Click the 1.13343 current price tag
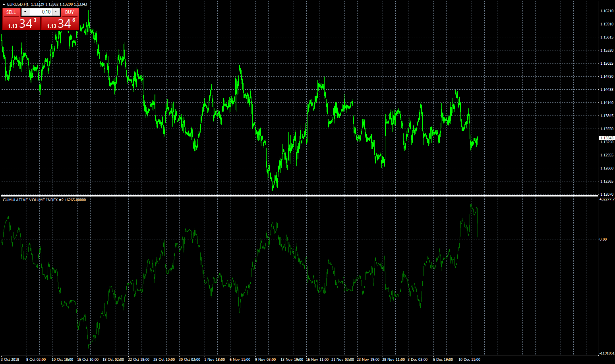Screen dimensions: 615x364 click(607, 138)
